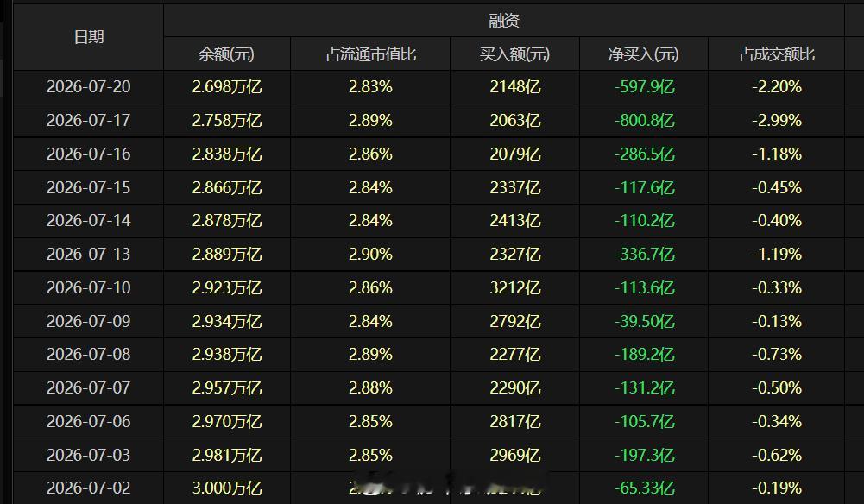Click the balance value 2.866万亿

tap(226, 187)
